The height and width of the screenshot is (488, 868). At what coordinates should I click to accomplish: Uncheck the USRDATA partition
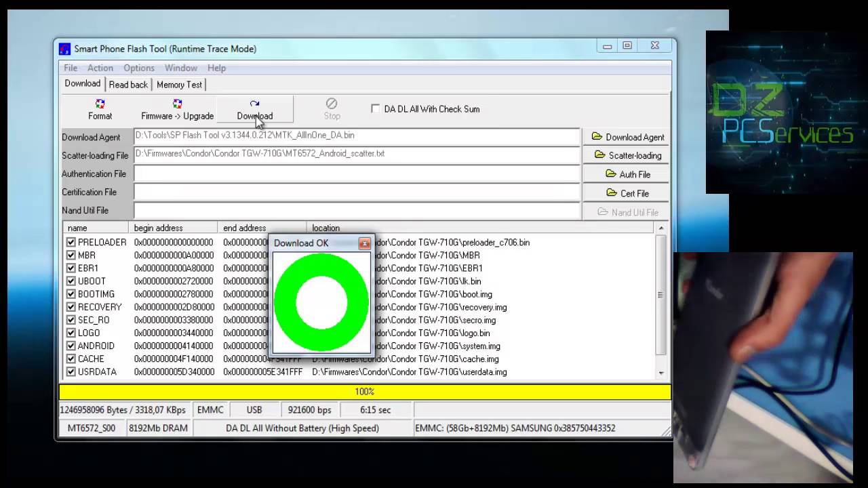pyautogui.click(x=71, y=371)
